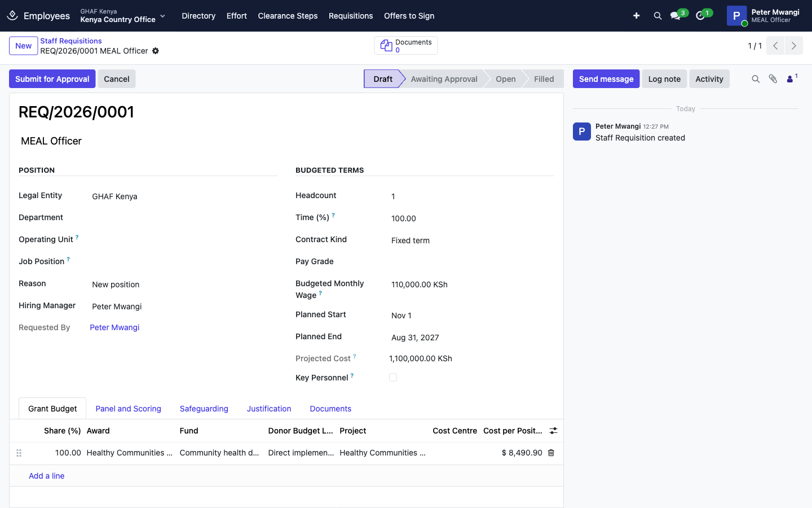Go to the next record arrow
Image resolution: width=812 pixels, height=508 pixels.
coord(794,46)
